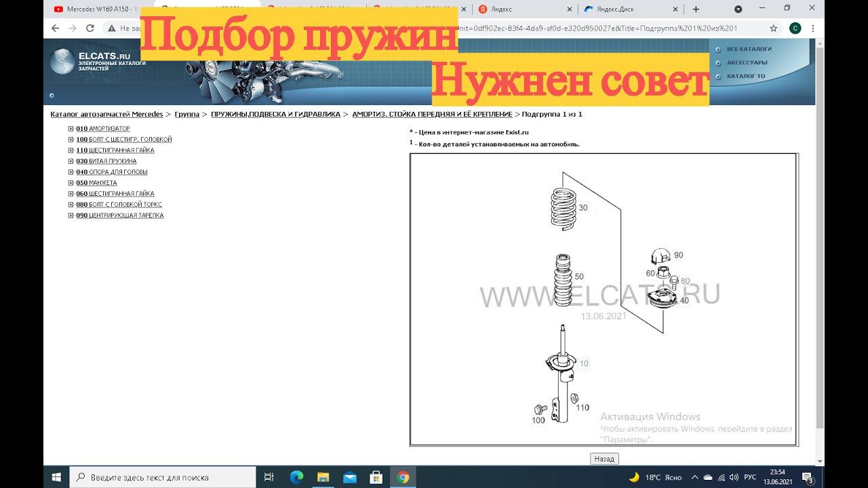Expand the 010 АМОРТИЗАТОР plus box

(71, 129)
